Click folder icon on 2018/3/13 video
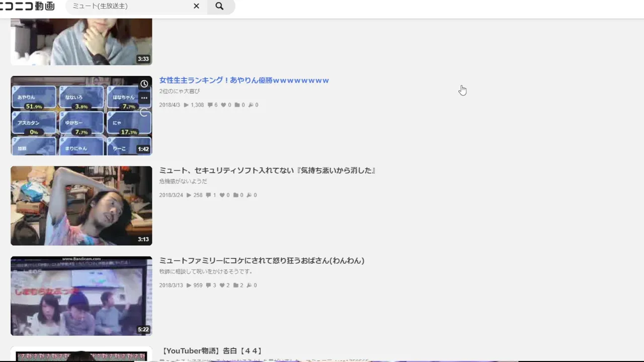The image size is (644, 362). coord(235,285)
